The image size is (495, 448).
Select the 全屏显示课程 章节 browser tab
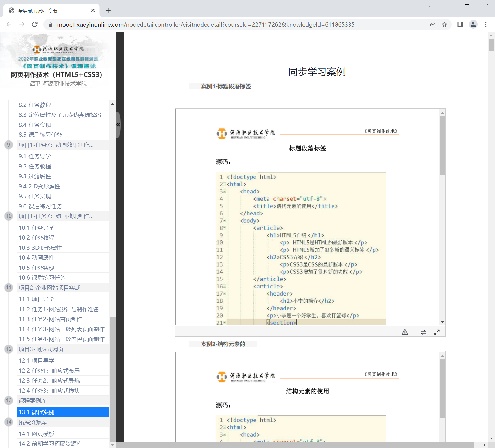pos(48,11)
